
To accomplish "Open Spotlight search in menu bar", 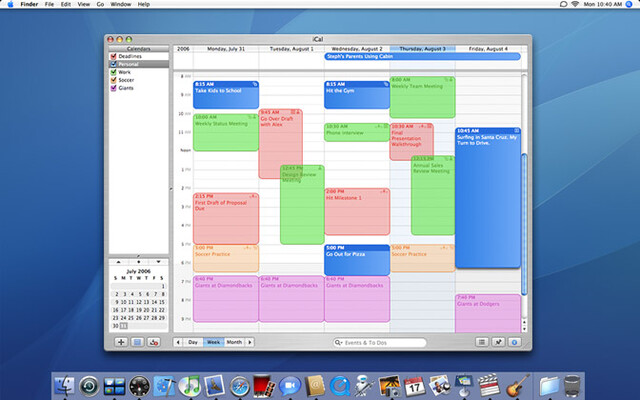I will [x=629, y=4].
